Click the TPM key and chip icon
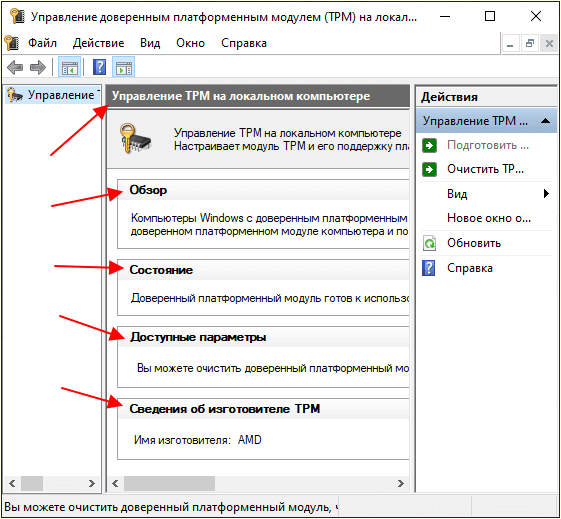 pyautogui.click(x=135, y=139)
